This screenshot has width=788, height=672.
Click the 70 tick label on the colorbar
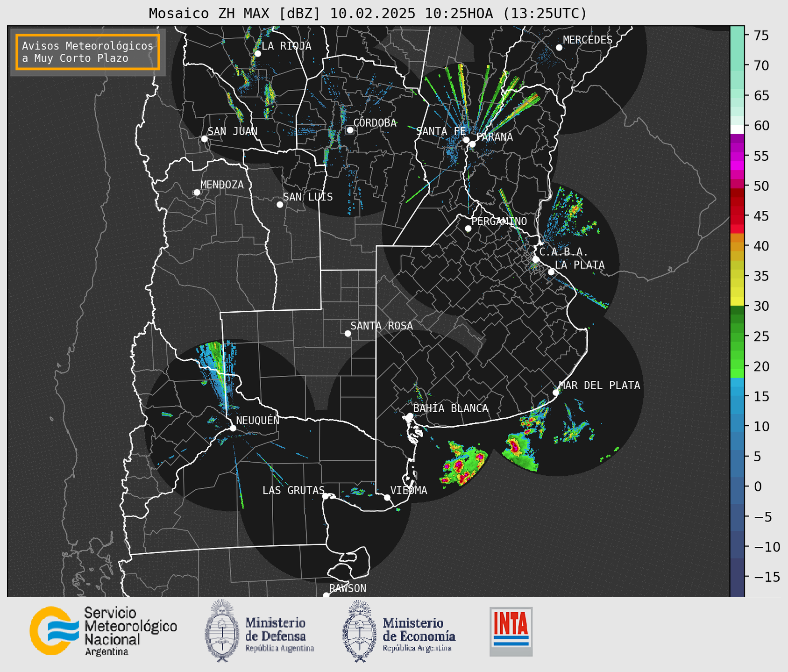click(x=761, y=65)
